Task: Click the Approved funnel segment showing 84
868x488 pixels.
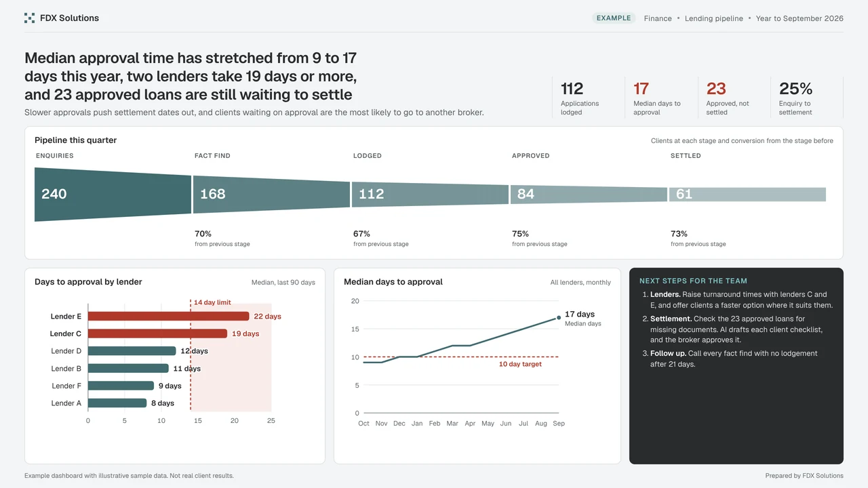Action: click(589, 195)
